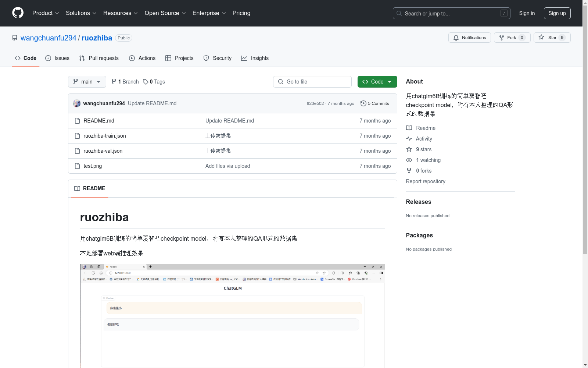Focus the Go to file input

click(x=312, y=82)
